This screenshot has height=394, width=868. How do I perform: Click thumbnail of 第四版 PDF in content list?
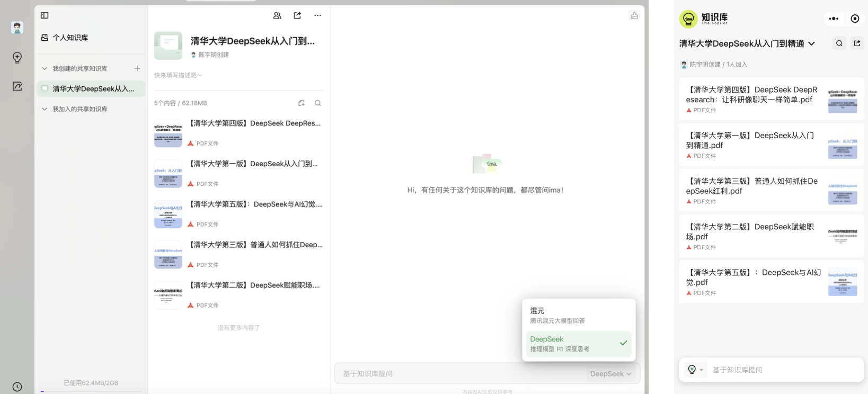(168, 133)
